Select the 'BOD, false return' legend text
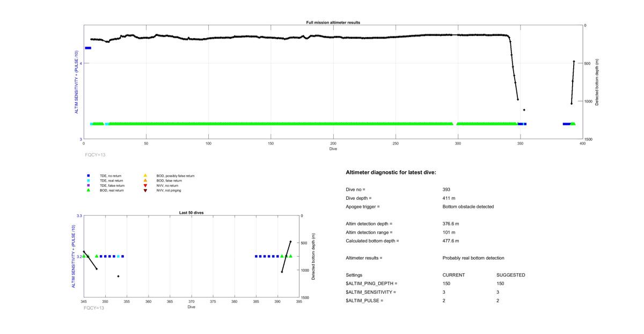 [x=169, y=180]
